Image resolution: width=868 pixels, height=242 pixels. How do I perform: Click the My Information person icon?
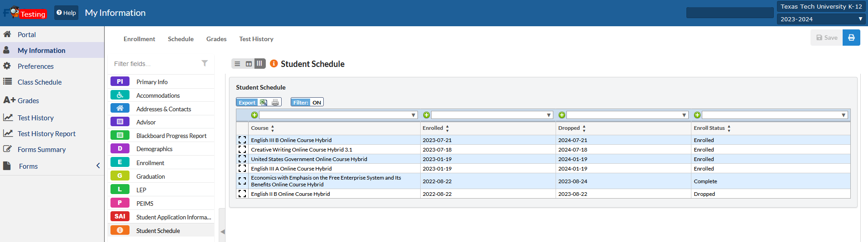(7, 50)
